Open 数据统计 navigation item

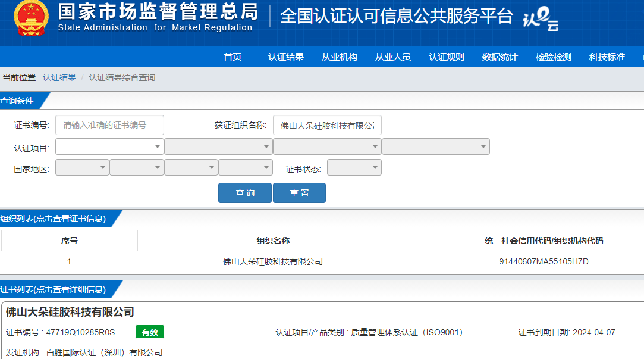(500, 57)
